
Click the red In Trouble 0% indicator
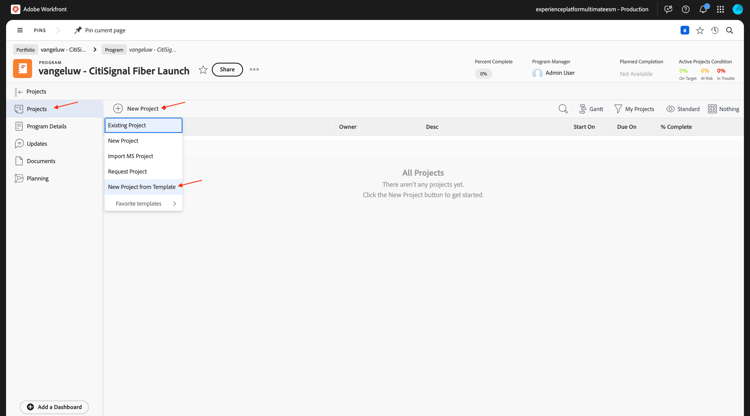tap(721, 71)
